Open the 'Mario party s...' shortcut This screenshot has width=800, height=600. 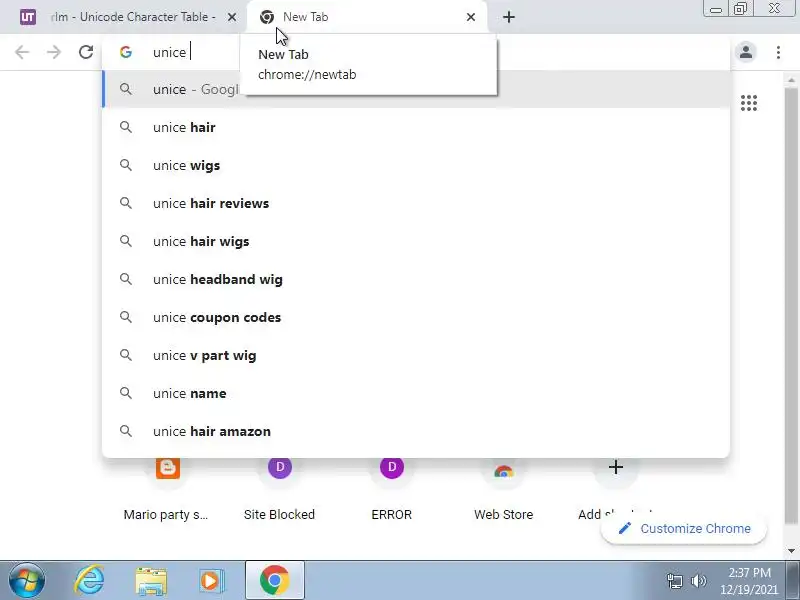coord(167,490)
